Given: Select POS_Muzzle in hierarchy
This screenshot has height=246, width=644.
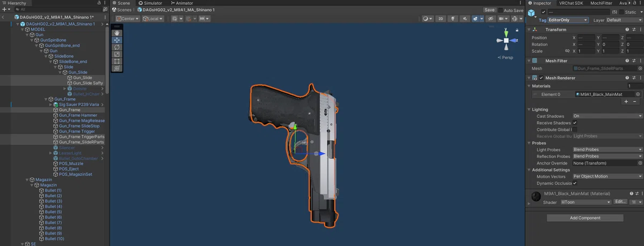Looking at the screenshot, I should [x=71, y=163].
